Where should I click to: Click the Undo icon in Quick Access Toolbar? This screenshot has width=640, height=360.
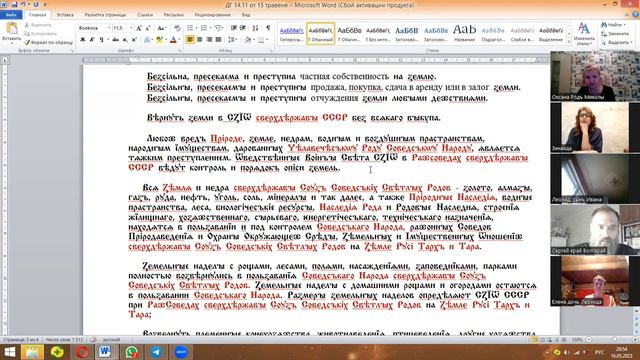coord(24,4)
